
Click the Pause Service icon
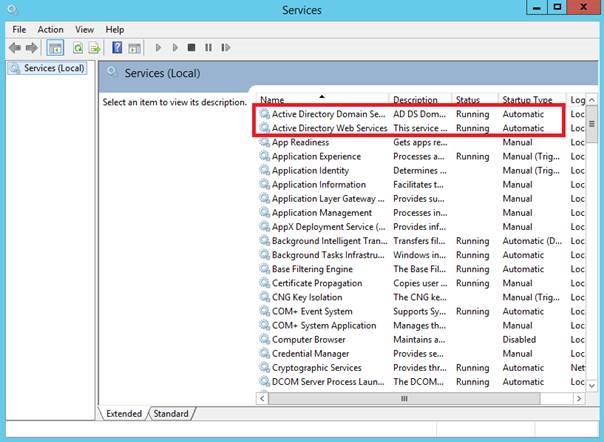[208, 48]
